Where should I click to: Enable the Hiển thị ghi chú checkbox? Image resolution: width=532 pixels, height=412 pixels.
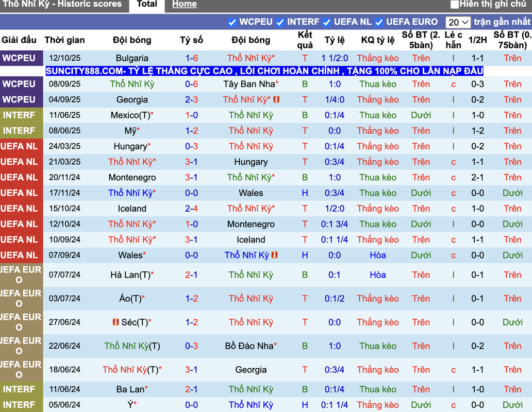455,5
